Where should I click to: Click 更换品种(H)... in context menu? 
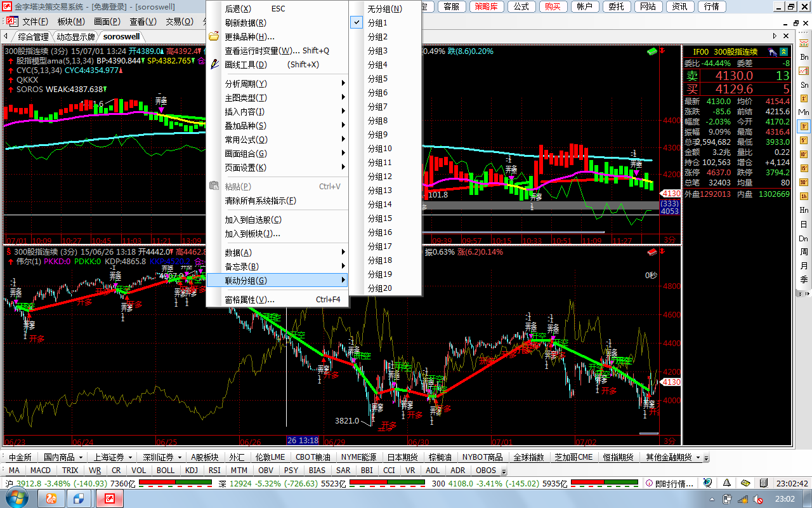click(x=277, y=37)
